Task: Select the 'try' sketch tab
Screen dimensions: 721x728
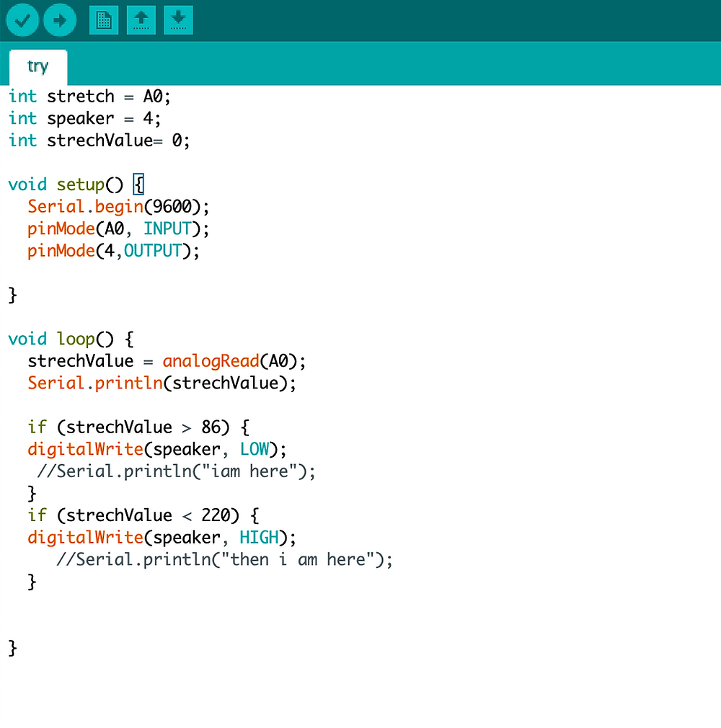Action: [x=38, y=67]
